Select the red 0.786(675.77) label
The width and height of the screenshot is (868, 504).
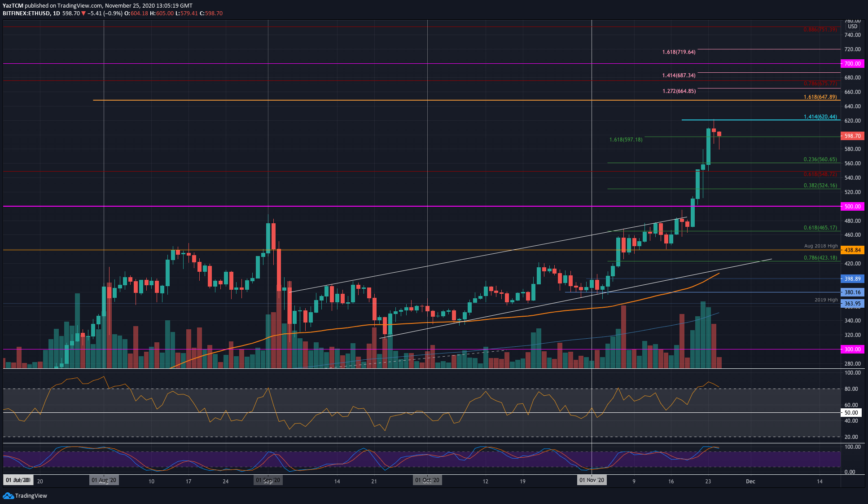click(820, 84)
